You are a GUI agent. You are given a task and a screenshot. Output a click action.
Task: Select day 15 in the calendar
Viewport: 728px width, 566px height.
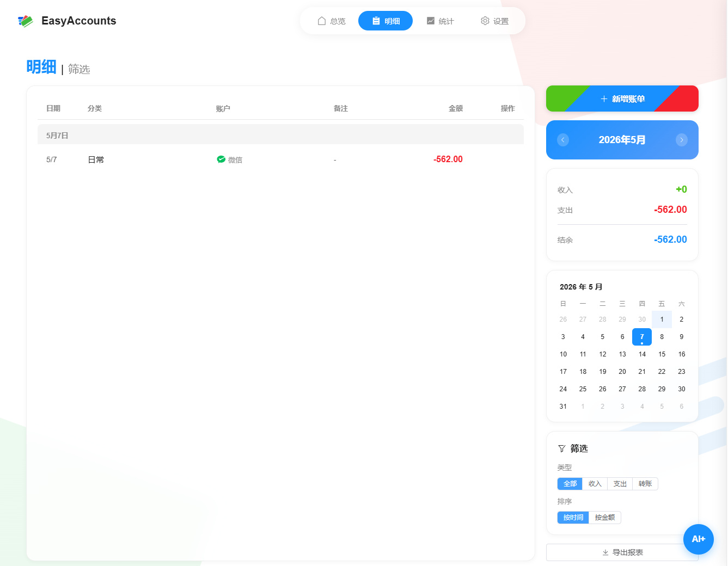tap(662, 354)
